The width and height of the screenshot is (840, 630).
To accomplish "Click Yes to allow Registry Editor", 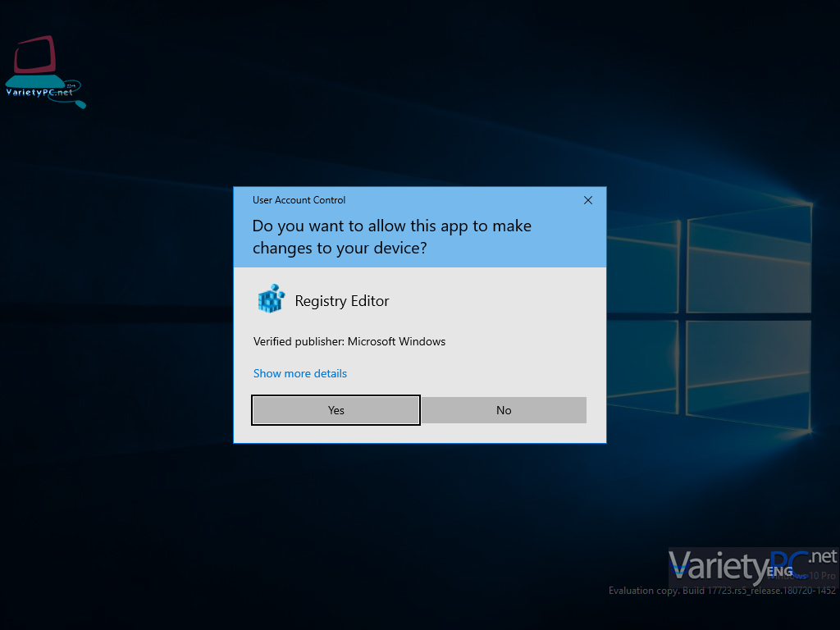I will click(x=336, y=410).
